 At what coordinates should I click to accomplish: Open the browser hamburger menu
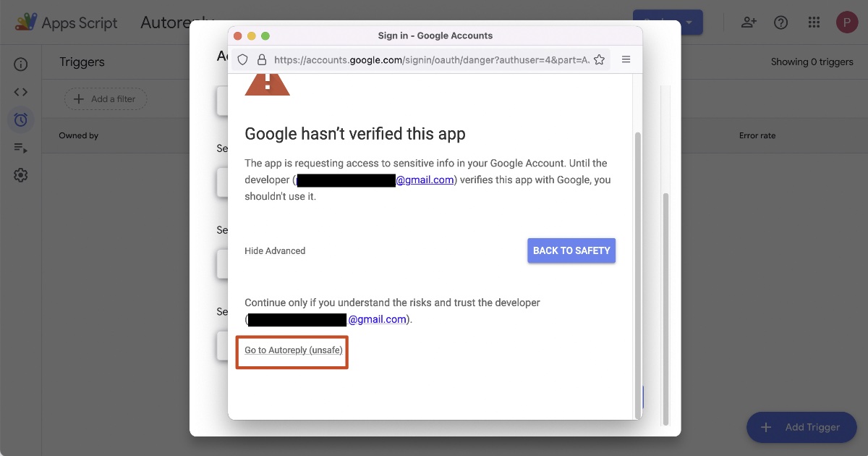(626, 59)
